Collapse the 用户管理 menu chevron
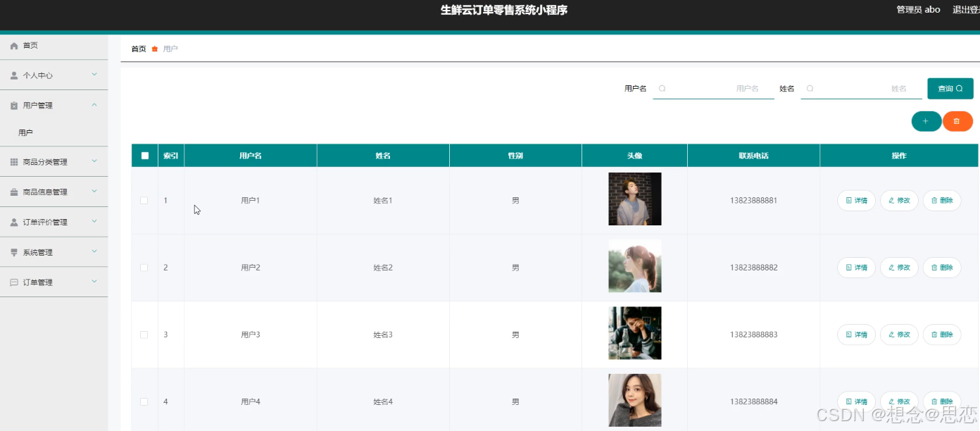 [94, 105]
